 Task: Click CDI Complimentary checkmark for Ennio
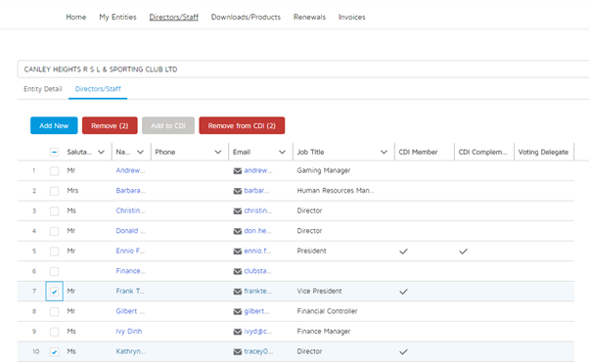[x=463, y=251]
